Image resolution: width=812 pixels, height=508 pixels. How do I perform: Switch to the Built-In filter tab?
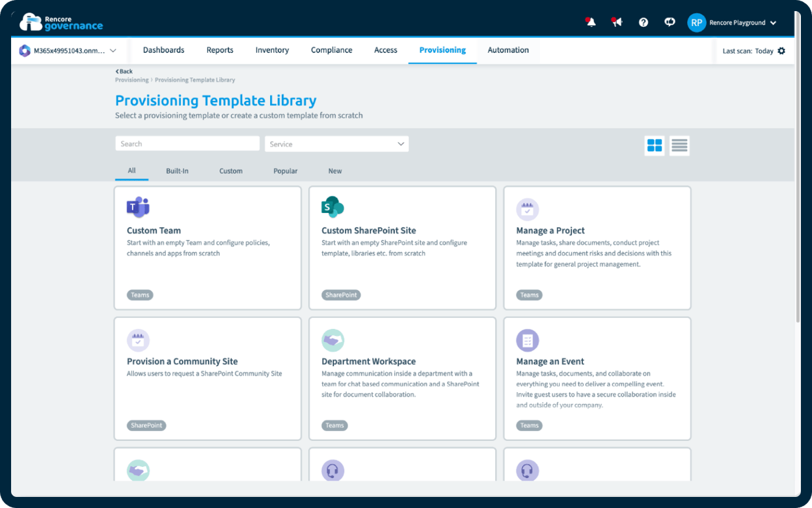coord(176,171)
